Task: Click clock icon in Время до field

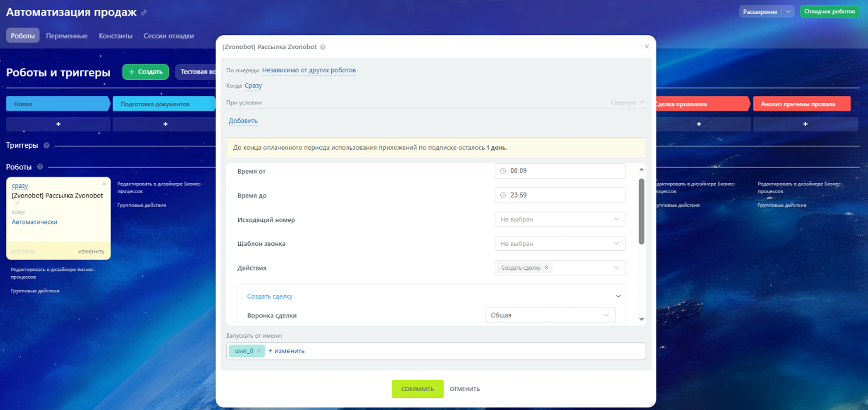Action: [503, 195]
